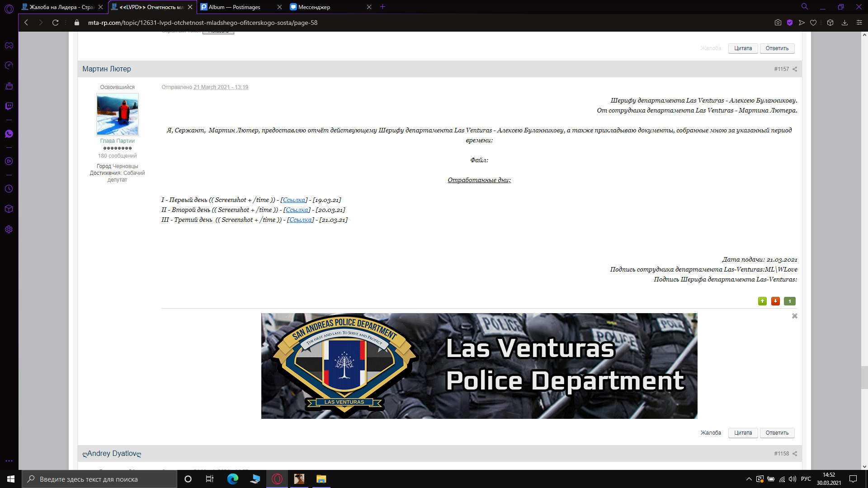Click the browser snapshot camera icon
Viewport: 868px width, 488px height.
(x=778, y=23)
